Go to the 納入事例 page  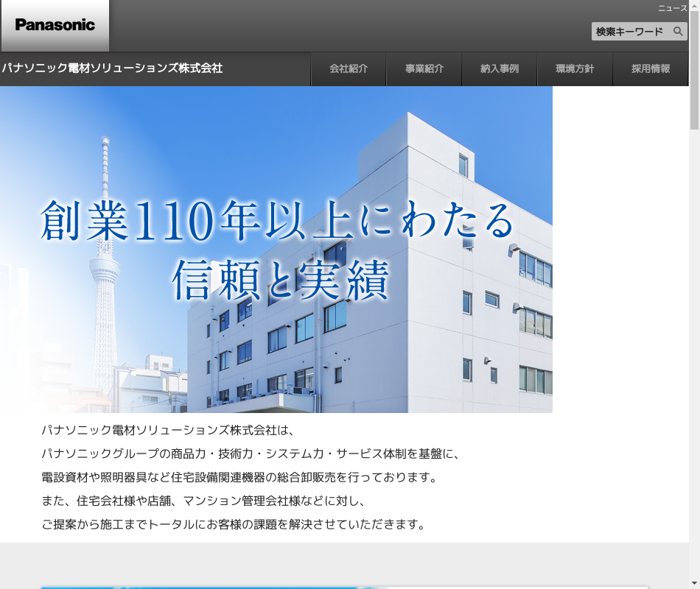tap(500, 69)
